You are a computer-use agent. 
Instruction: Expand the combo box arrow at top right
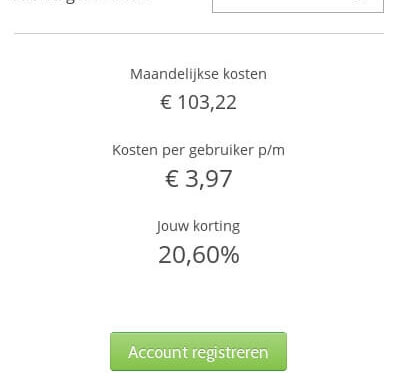point(362,2)
